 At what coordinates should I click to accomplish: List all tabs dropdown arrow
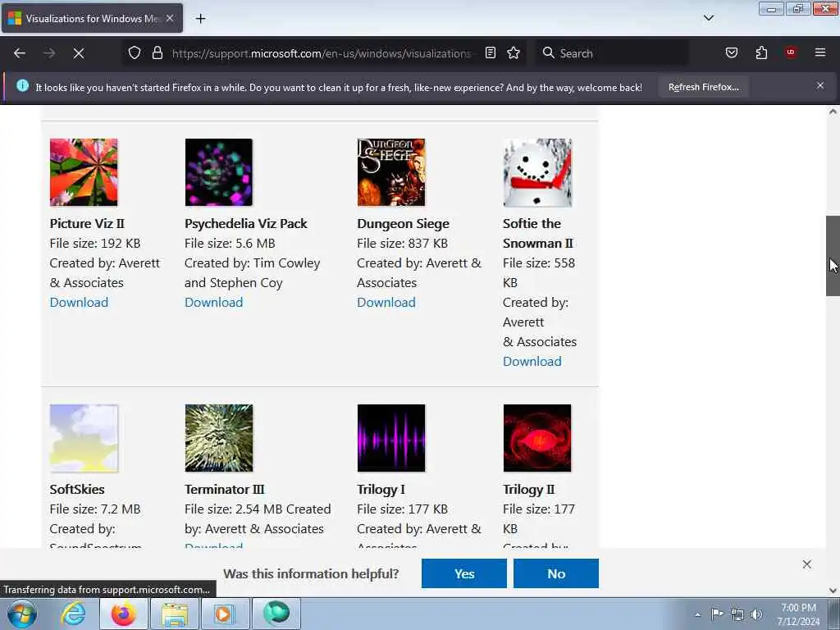[x=709, y=18]
